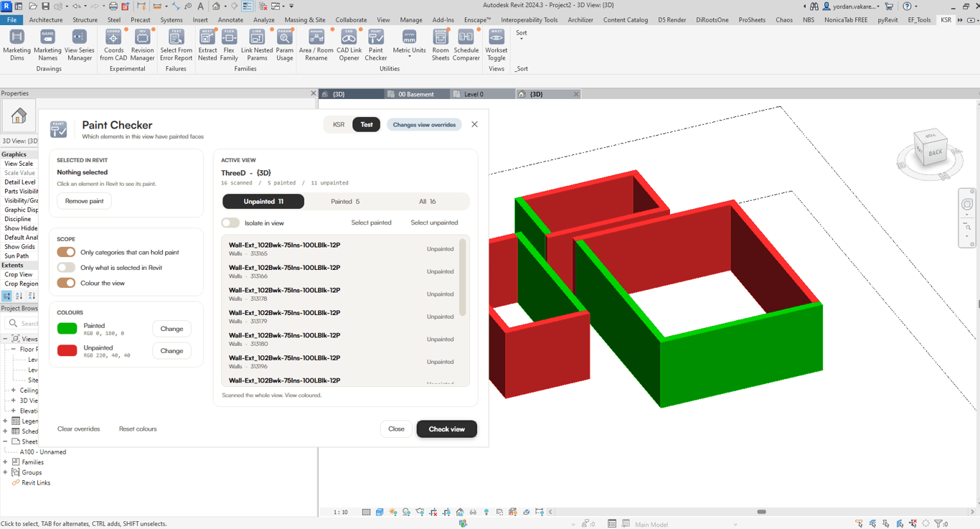Click Clear overrides link

tap(79, 429)
